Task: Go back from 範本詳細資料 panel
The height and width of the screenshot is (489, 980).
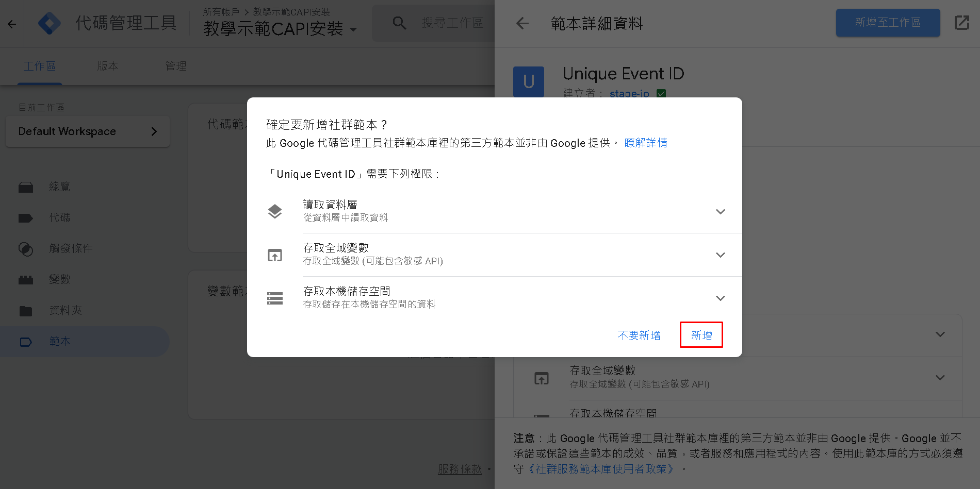Action: [522, 23]
